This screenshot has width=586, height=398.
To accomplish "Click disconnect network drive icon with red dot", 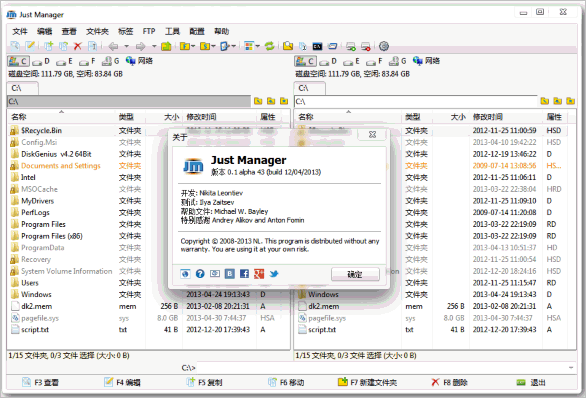I will [x=366, y=46].
